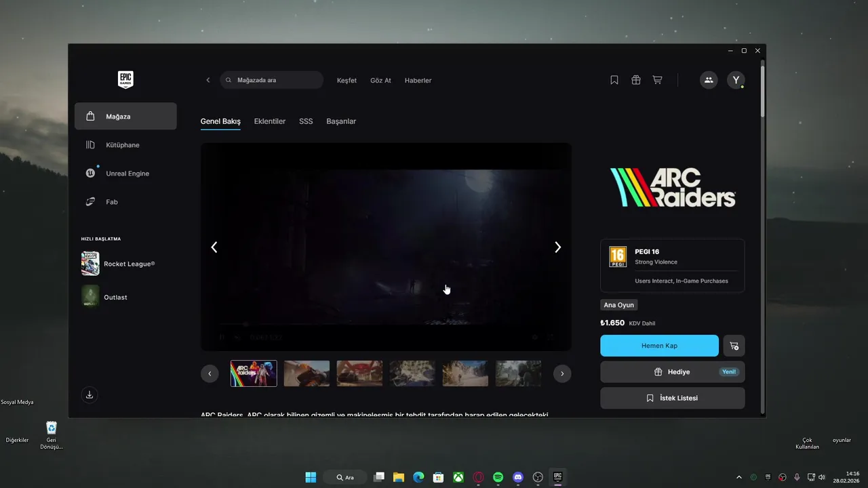868x488 pixels.
Task: Select the sixth media thumbnail
Action: pyautogui.click(x=518, y=373)
